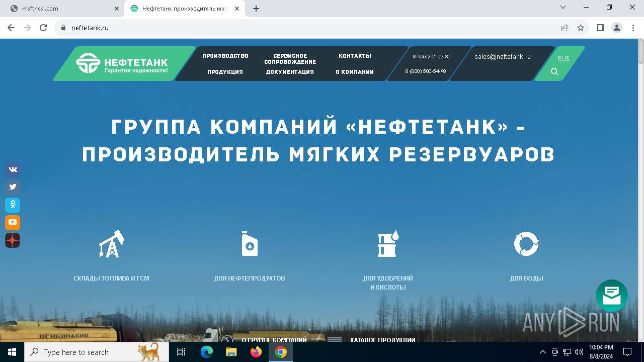The image size is (644, 362).
Task: Click the red star Zen social icon
Action: point(13,240)
